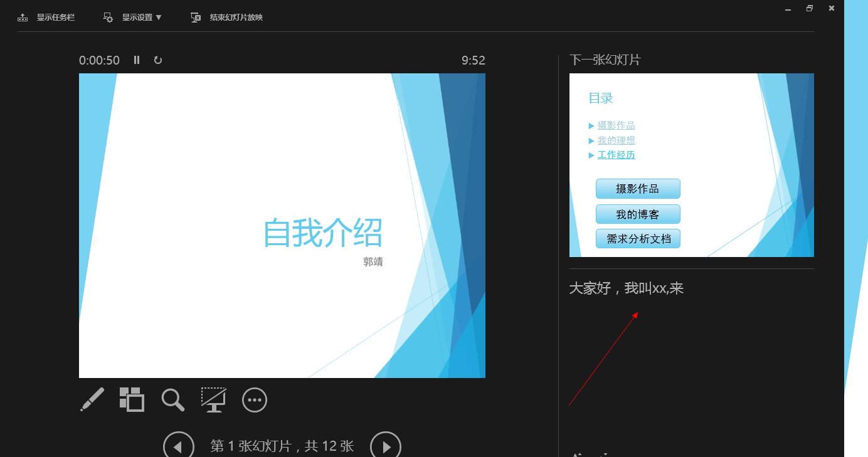Advance to next slide arrow button
The image size is (868, 457).
[x=386, y=446]
